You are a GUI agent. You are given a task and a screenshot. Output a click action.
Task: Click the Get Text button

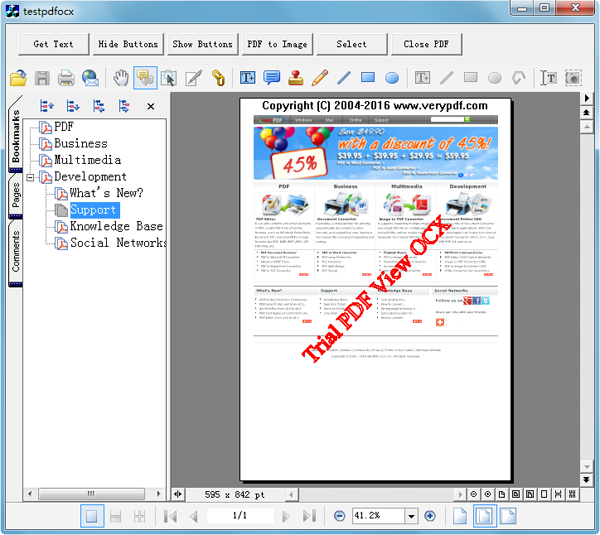click(54, 44)
